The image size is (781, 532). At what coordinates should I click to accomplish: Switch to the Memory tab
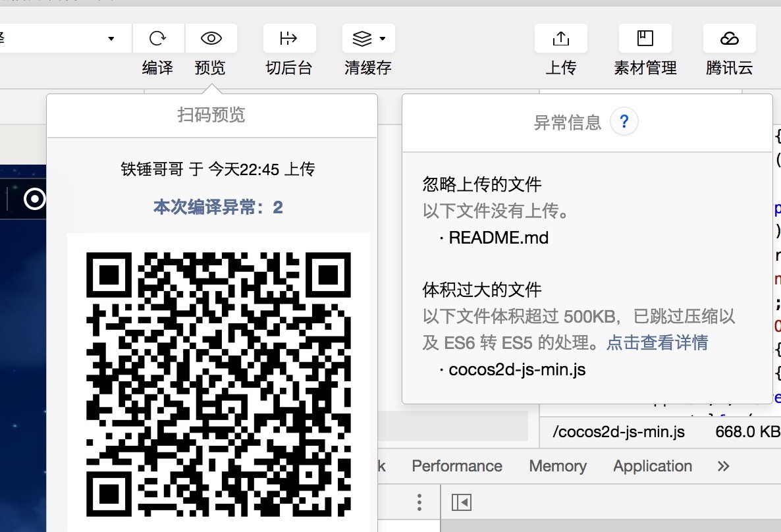(x=557, y=466)
